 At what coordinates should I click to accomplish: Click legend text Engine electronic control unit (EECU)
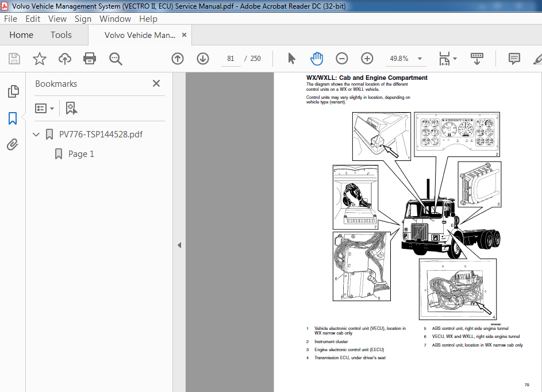point(349,350)
